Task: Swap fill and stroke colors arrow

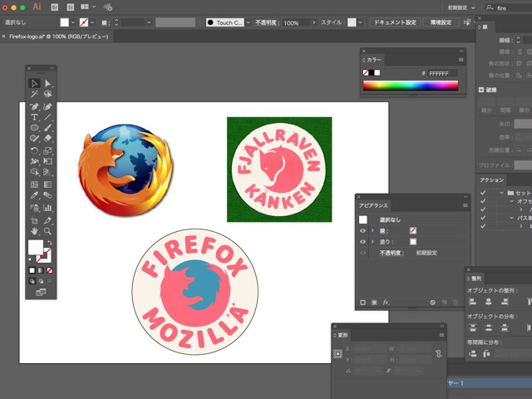Action: (50, 242)
